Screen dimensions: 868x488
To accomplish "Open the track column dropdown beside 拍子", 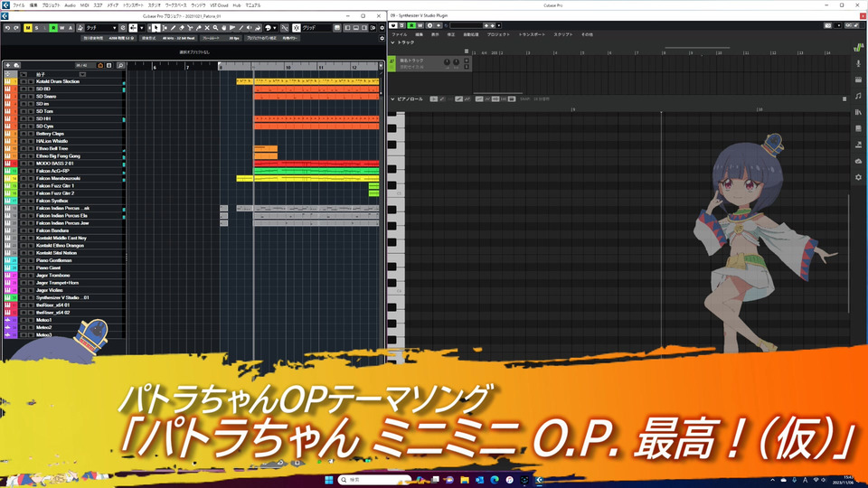I will point(82,74).
